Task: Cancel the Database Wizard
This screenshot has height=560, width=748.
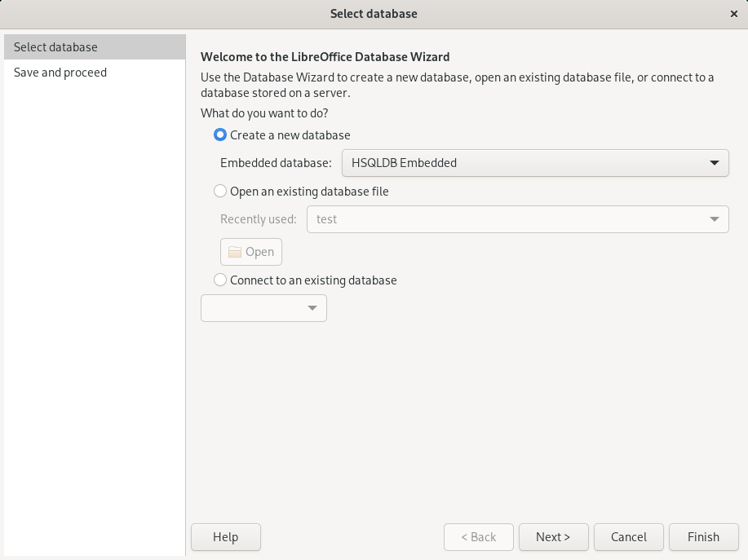Action: (x=629, y=537)
